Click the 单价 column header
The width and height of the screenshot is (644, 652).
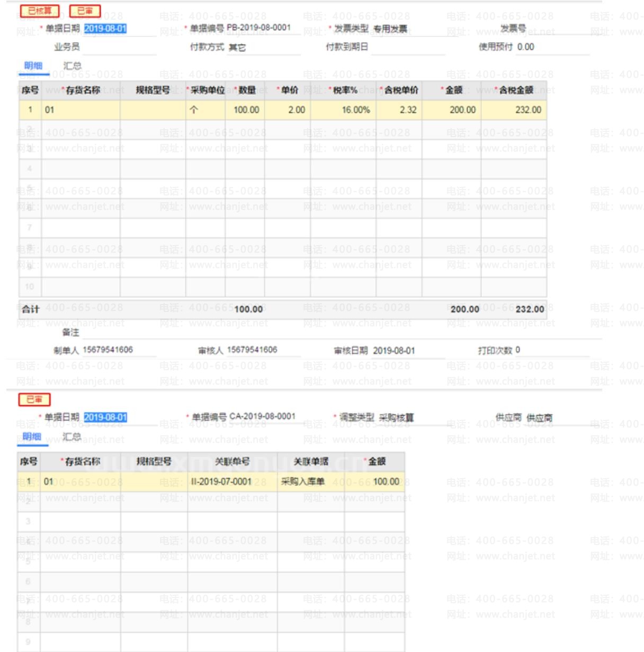[288, 90]
